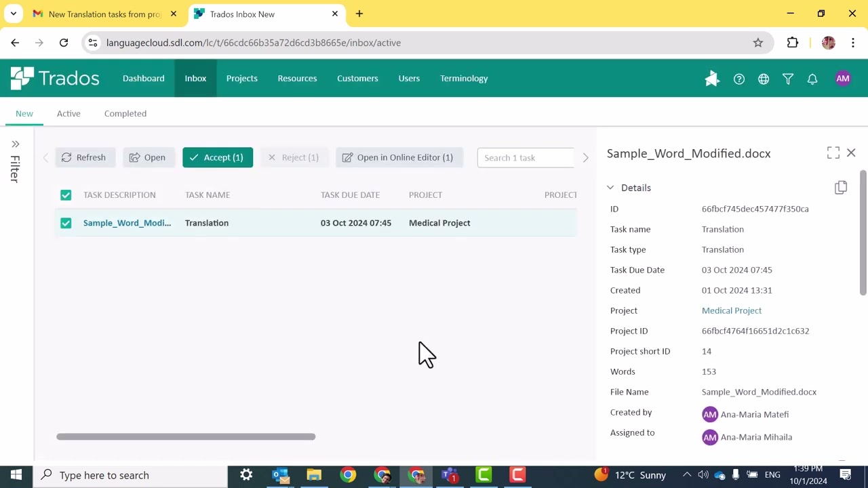Open the Resources menu
Viewport: 868px width, 488px height.
coord(297,79)
